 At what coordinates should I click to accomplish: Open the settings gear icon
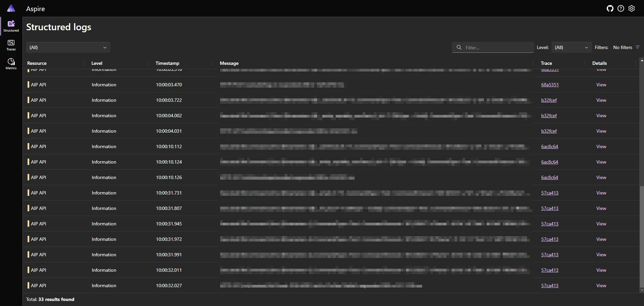pos(632,9)
